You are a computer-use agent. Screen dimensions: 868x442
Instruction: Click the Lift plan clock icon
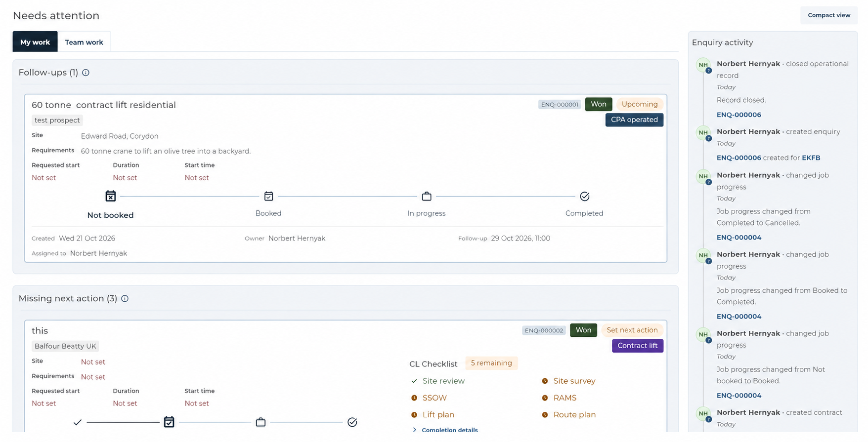coord(414,415)
